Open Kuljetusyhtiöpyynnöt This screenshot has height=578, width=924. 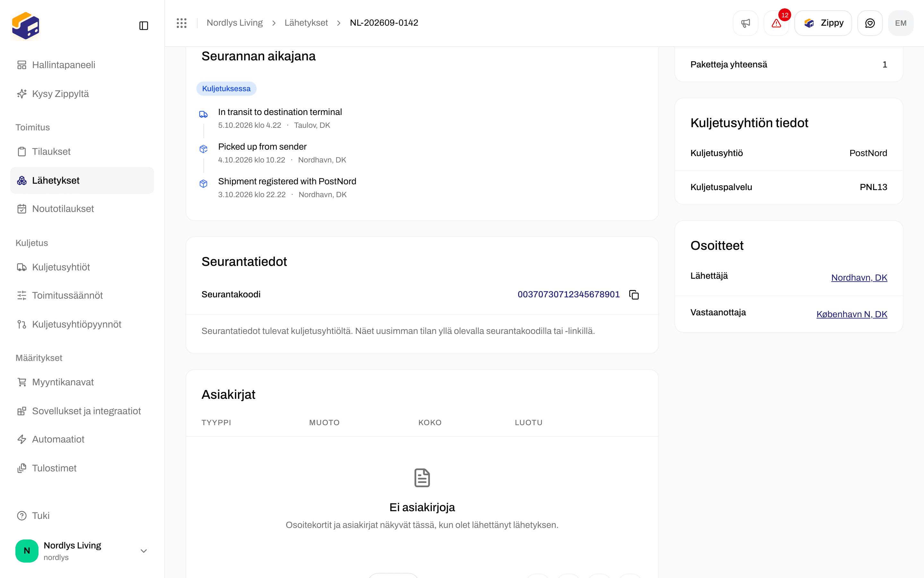82,324
